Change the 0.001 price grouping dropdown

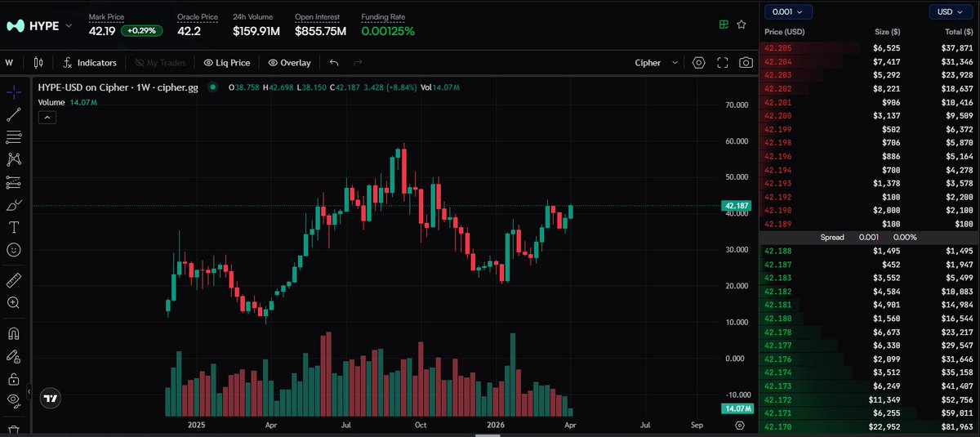tap(789, 11)
